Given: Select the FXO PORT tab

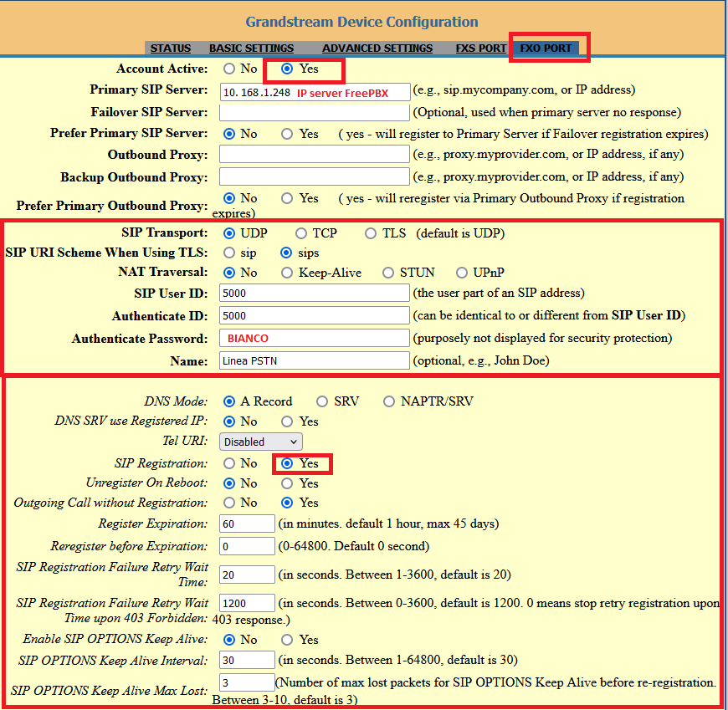Looking at the screenshot, I should (546, 49).
